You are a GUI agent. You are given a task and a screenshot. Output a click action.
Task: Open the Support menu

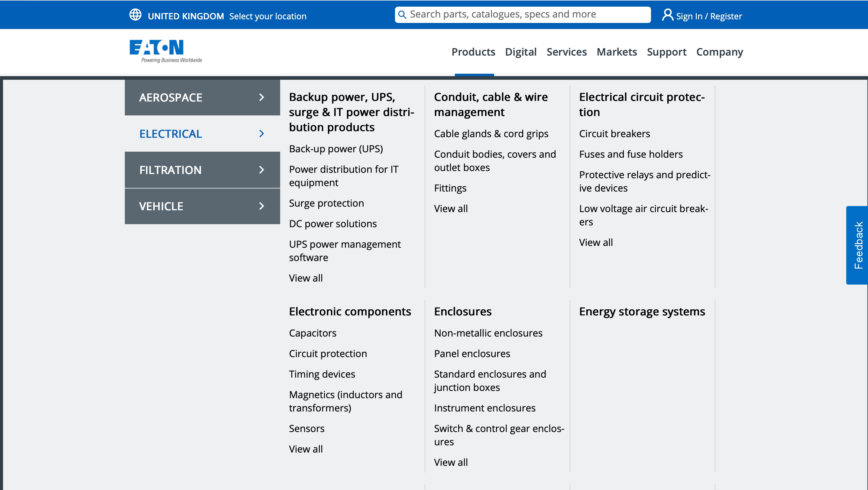[666, 52]
